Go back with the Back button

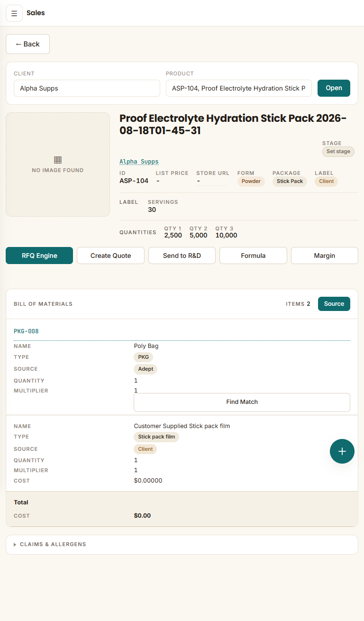27,44
